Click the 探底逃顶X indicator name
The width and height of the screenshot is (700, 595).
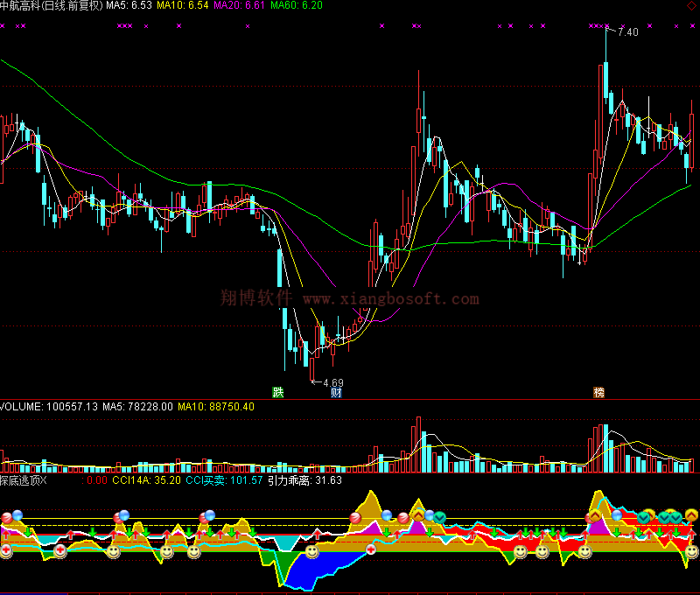pos(24,480)
